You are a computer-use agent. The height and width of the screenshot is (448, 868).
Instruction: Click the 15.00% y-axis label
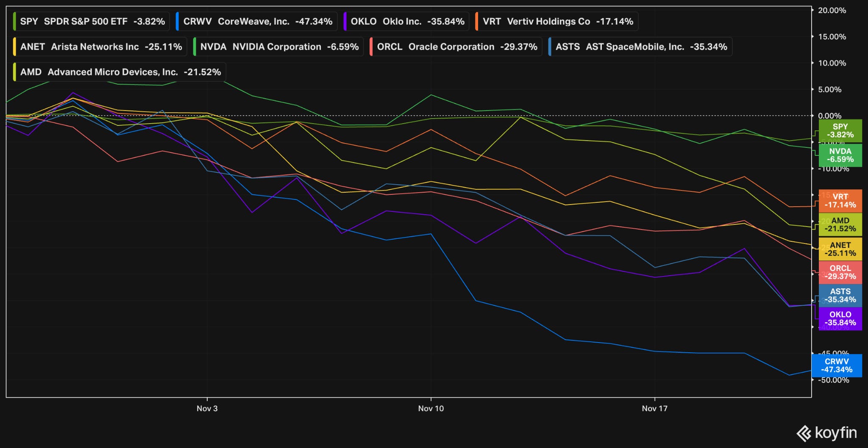(832, 37)
